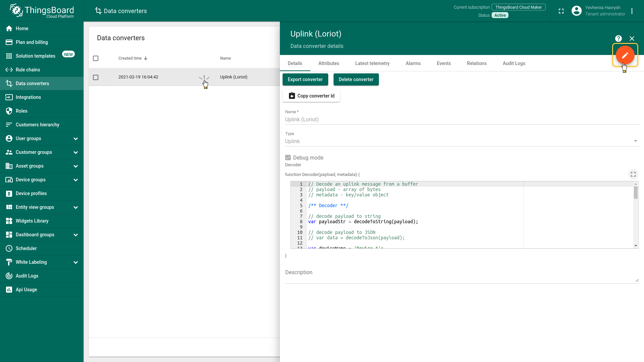The width and height of the screenshot is (644, 362).
Task: Click the code editor vertical scrollbar
Action: (636, 193)
